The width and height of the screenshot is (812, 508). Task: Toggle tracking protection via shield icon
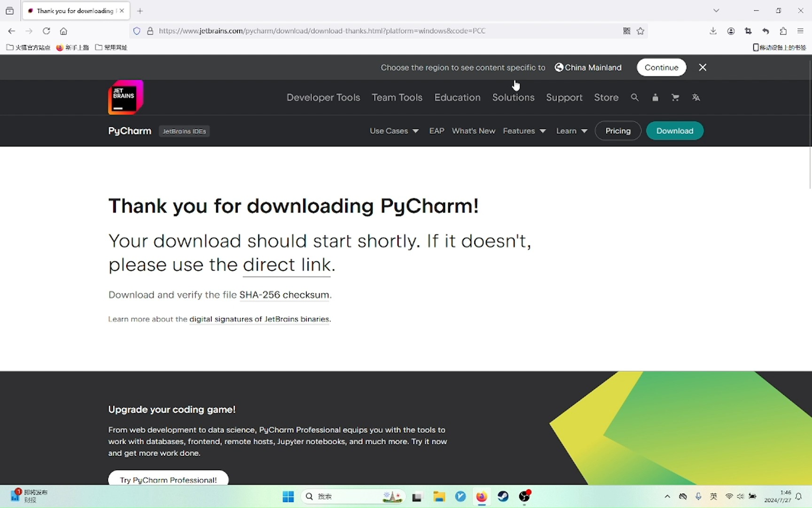pos(137,31)
